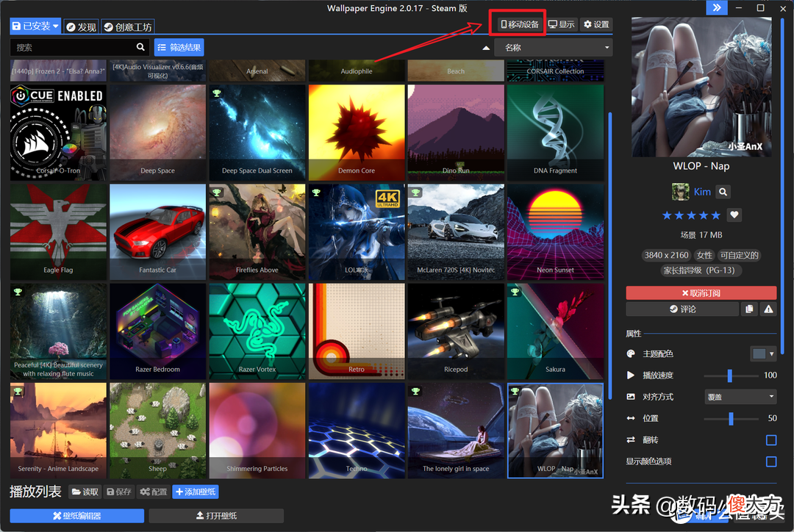Select the DNA Fragment wallpaper
The height and width of the screenshot is (532, 794).
click(x=555, y=132)
